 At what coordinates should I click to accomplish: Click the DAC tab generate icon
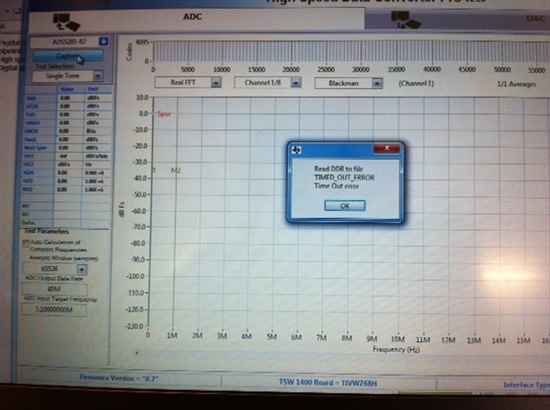pyautogui.click(x=405, y=20)
